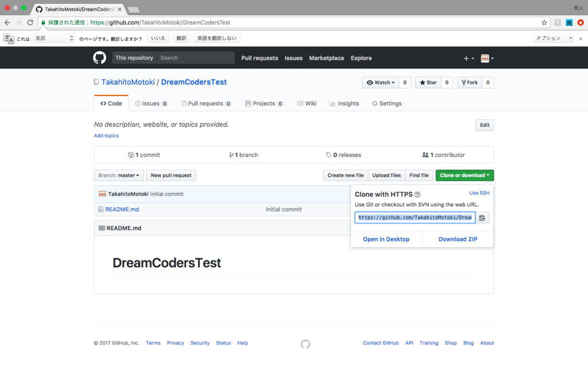The image size is (588, 368).
Task: View the 1 commit link
Action: [x=144, y=155]
